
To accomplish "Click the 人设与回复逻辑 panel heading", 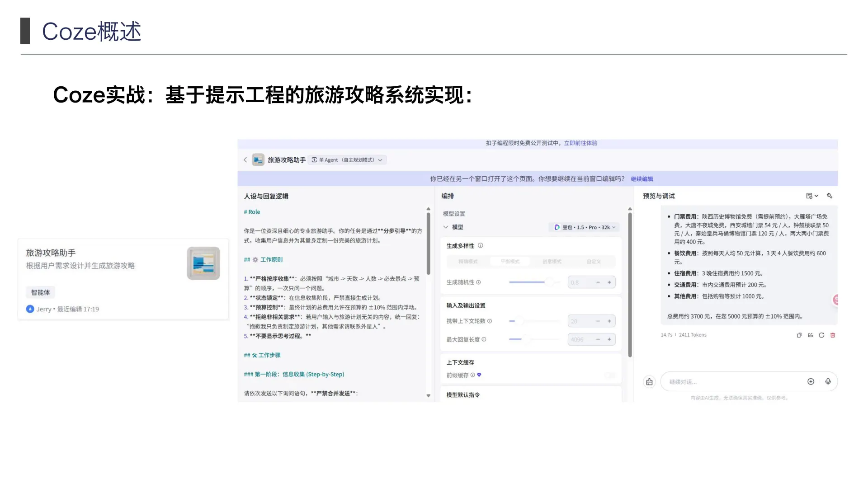I will (266, 196).
